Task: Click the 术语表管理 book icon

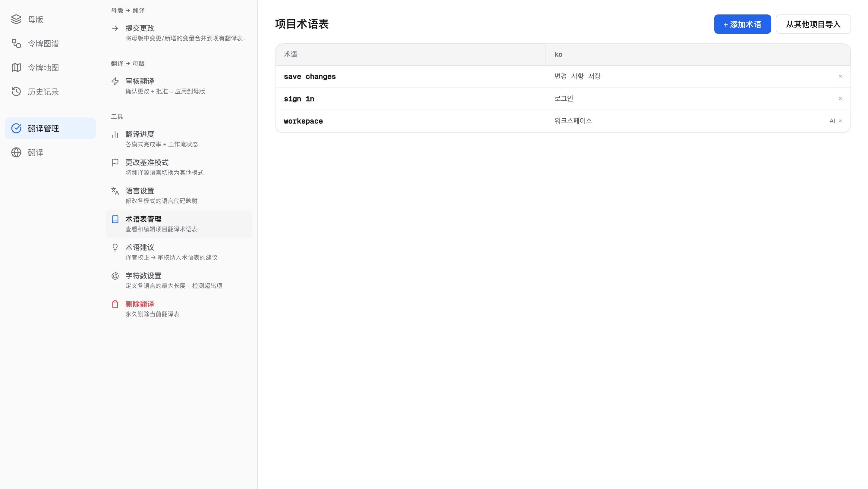Action: [x=115, y=219]
